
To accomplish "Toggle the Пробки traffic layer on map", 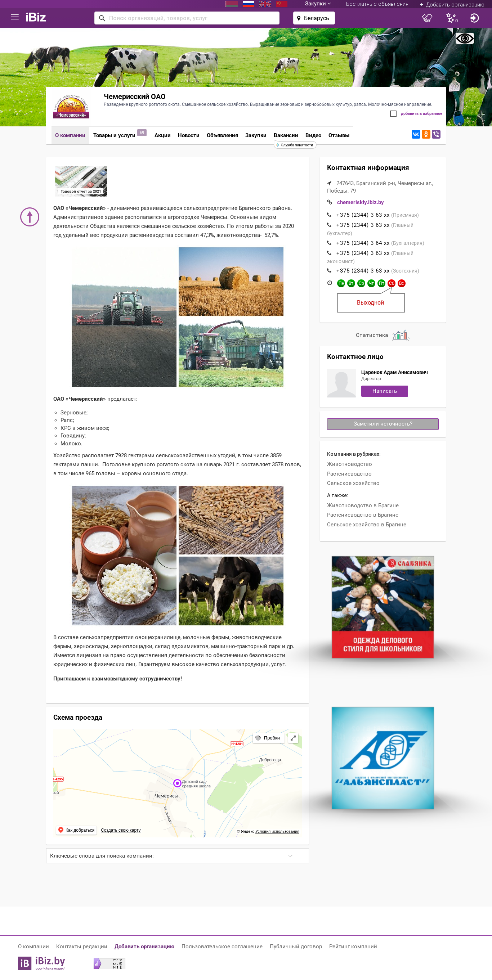I will pos(268,738).
